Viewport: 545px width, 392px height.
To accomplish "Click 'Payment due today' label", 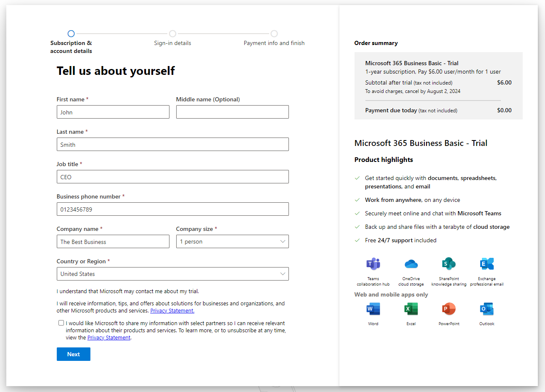I will point(391,110).
